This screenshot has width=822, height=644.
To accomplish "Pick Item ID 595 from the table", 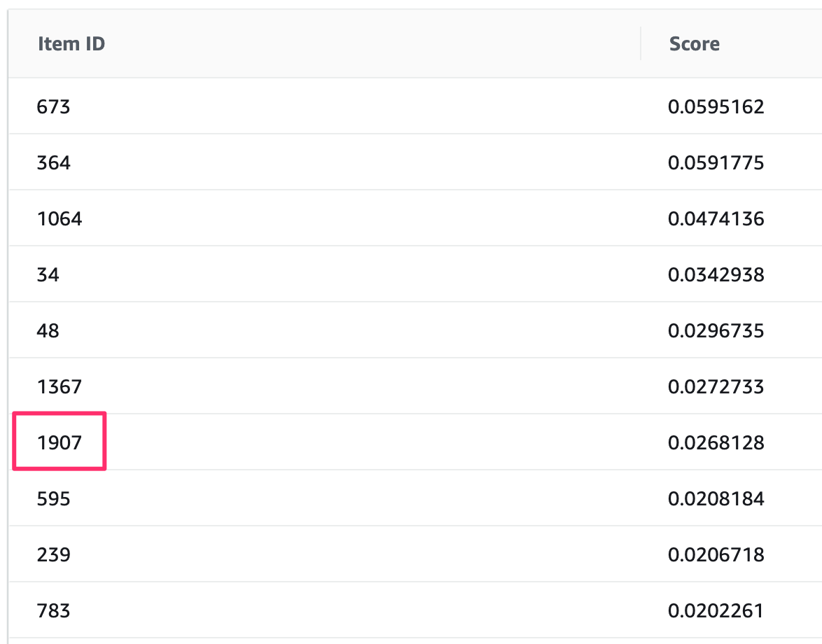I will point(53,499).
